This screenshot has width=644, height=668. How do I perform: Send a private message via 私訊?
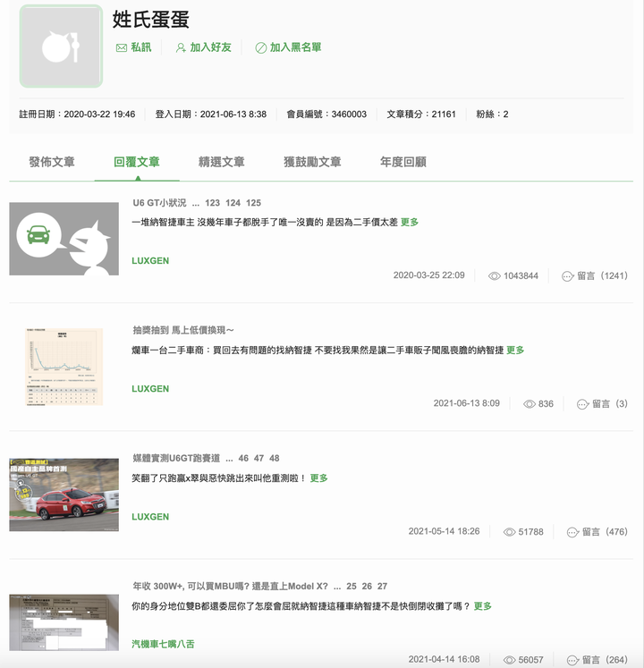(141, 47)
